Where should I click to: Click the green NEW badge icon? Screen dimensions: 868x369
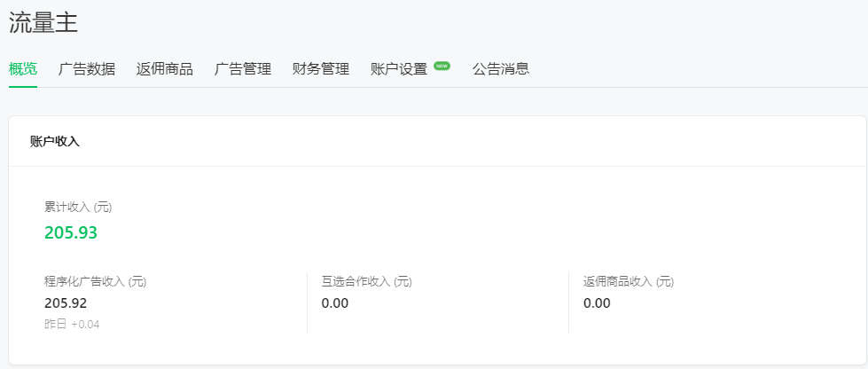(442, 66)
